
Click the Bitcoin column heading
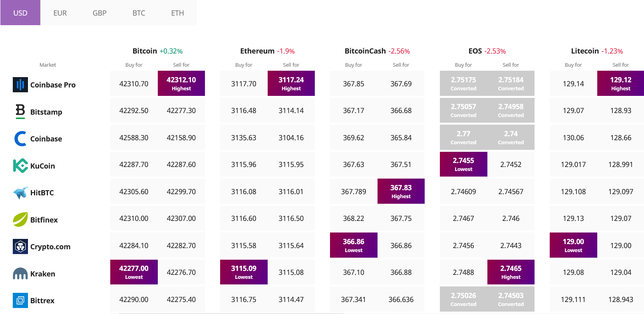[x=145, y=51]
